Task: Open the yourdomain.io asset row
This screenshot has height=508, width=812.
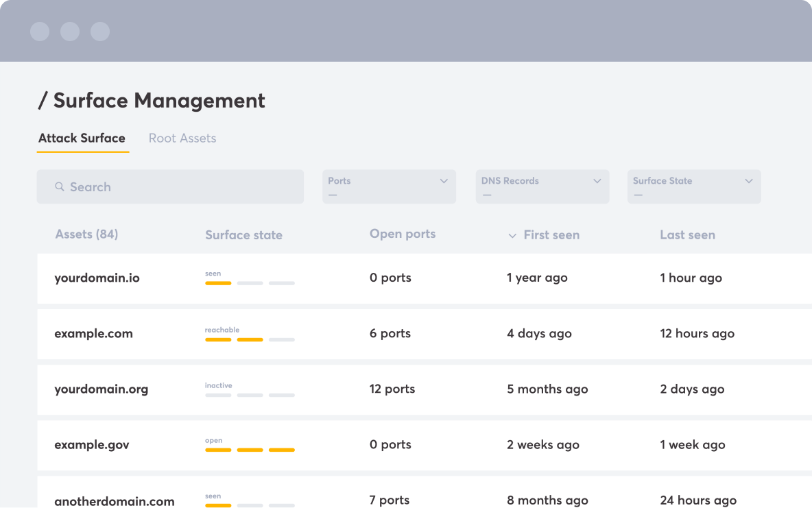Action: point(425,278)
